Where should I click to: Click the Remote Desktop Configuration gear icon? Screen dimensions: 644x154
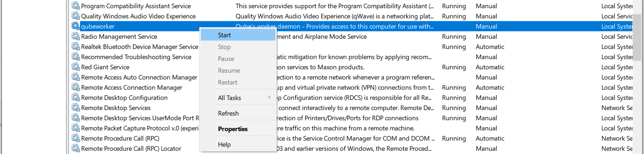pos(75,98)
